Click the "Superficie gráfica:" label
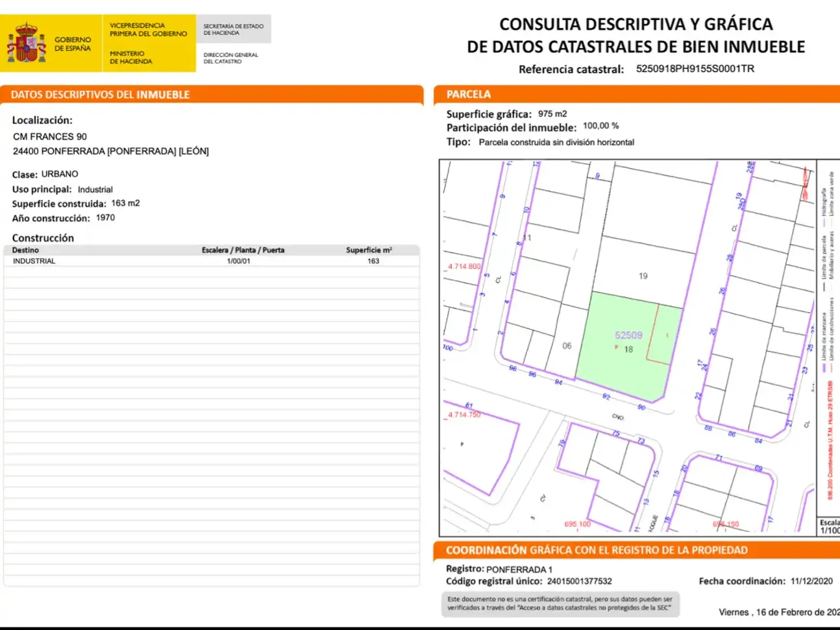This screenshot has width=840, height=630. click(489, 114)
